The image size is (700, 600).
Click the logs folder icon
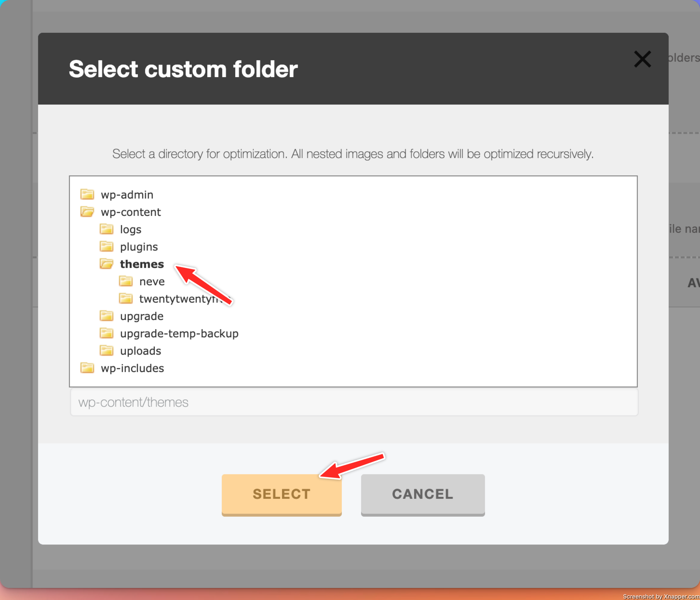coord(106,229)
